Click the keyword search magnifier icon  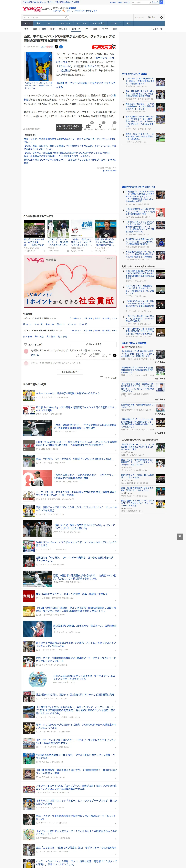66,18
